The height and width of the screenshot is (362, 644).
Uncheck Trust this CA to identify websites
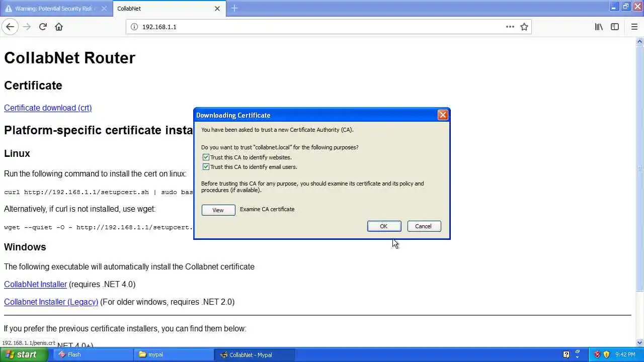pos(206,157)
